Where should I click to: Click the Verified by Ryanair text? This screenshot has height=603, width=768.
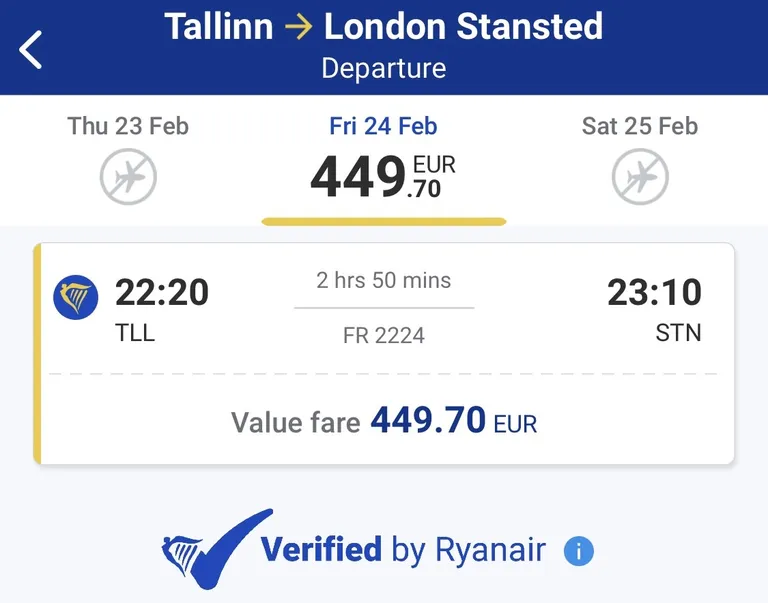pos(403,550)
